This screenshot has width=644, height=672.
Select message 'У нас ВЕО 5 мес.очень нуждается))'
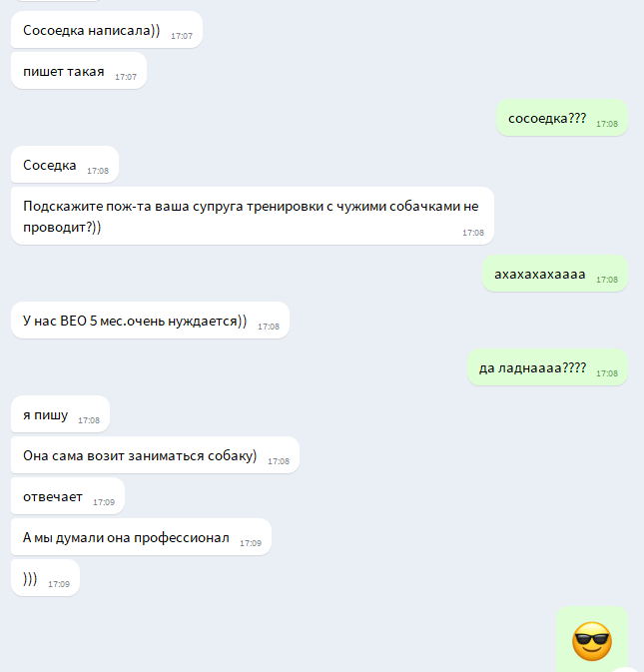151,321
